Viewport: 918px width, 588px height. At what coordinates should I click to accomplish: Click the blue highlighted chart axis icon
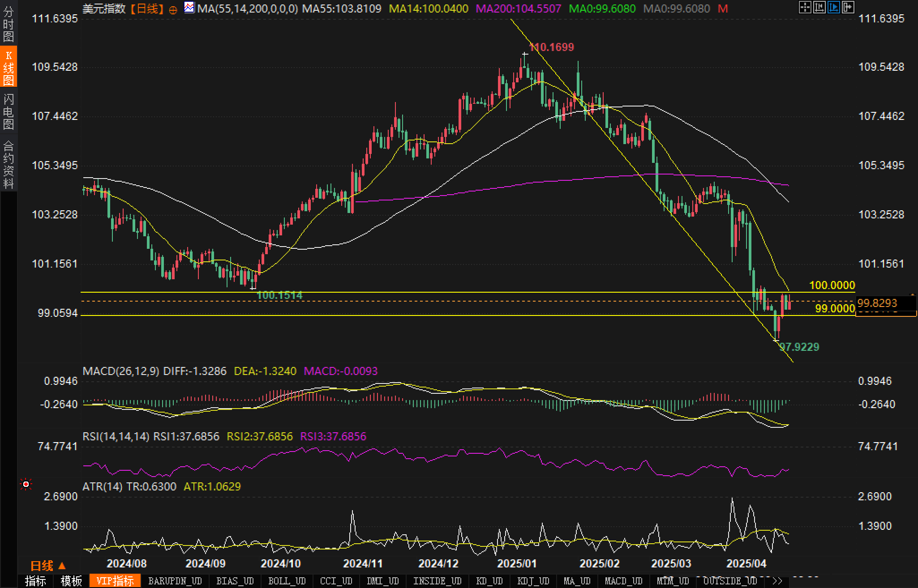pyautogui.click(x=833, y=7)
